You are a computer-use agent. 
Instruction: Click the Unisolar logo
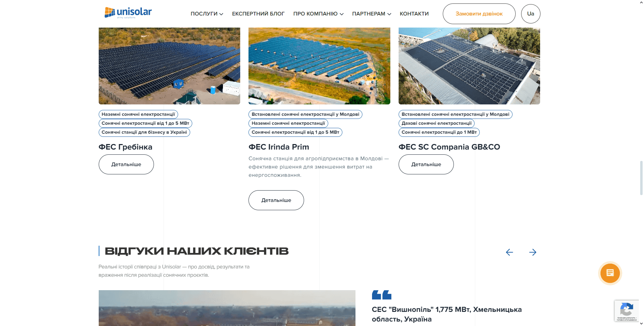click(128, 13)
